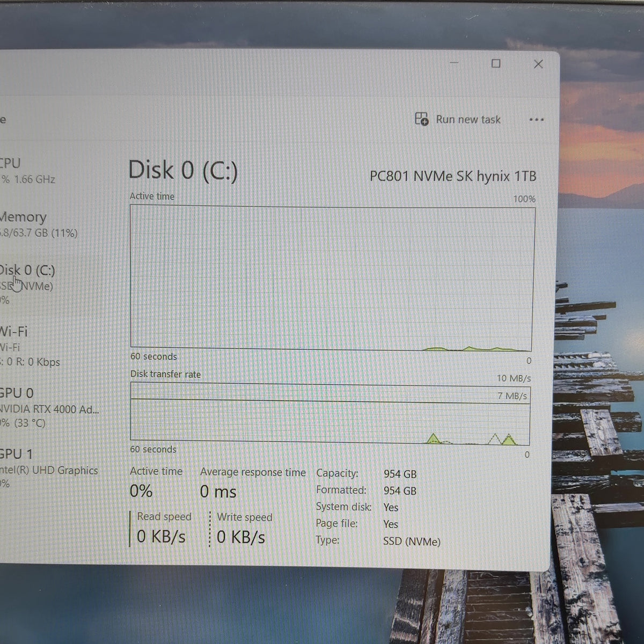This screenshot has height=644, width=644.
Task: Click the Type SSD (NVMe) value
Action: (x=412, y=541)
